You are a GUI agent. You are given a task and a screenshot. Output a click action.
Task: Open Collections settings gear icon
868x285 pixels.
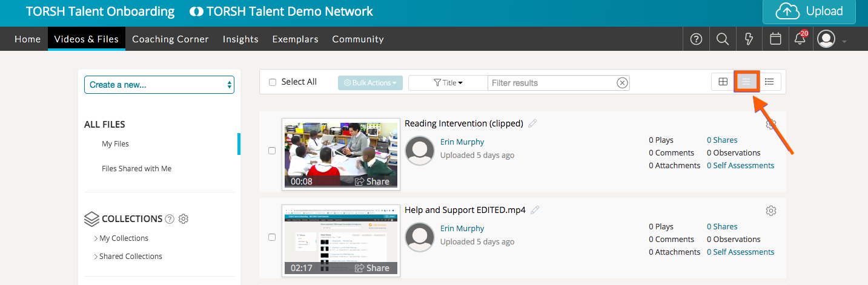tap(184, 219)
